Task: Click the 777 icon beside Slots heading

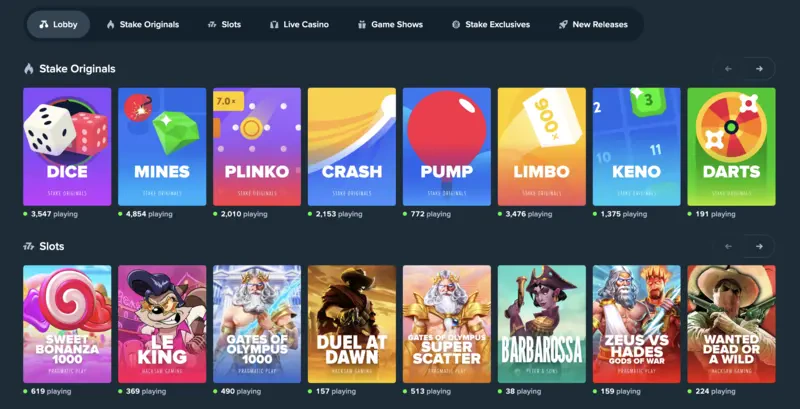Action: [29, 246]
